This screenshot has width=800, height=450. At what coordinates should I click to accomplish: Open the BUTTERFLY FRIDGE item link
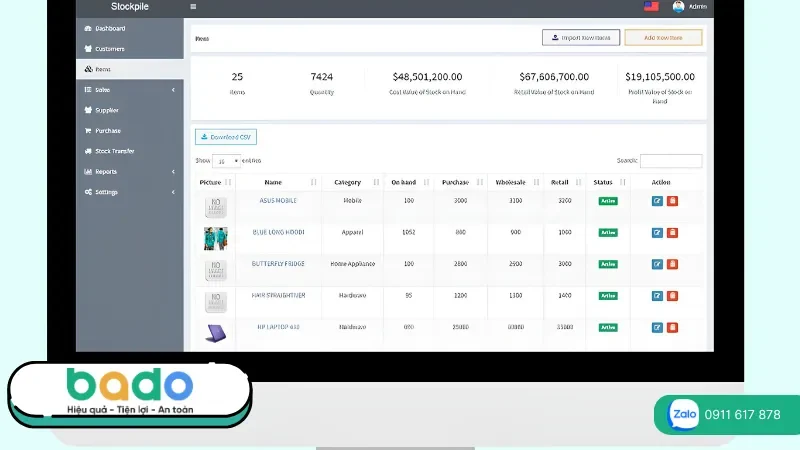pyautogui.click(x=278, y=264)
